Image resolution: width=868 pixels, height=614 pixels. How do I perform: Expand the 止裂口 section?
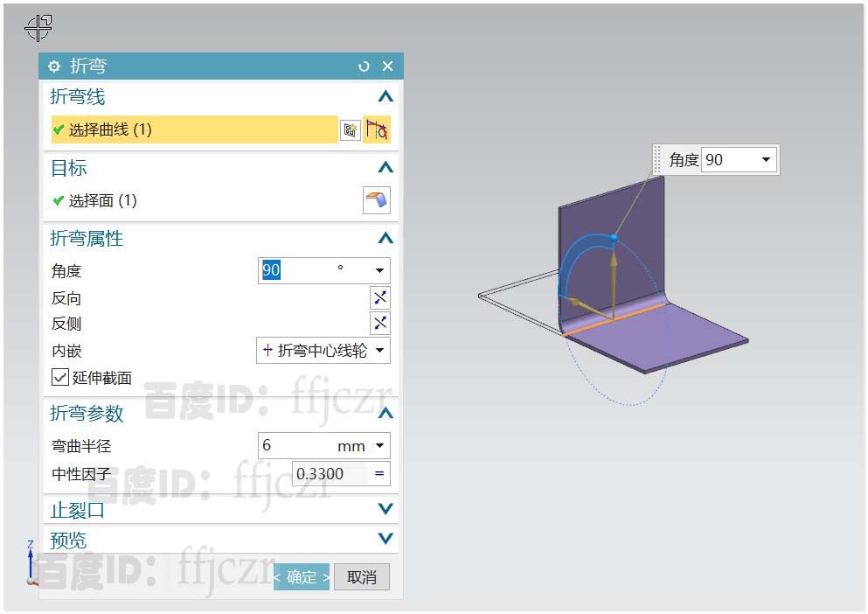385,509
